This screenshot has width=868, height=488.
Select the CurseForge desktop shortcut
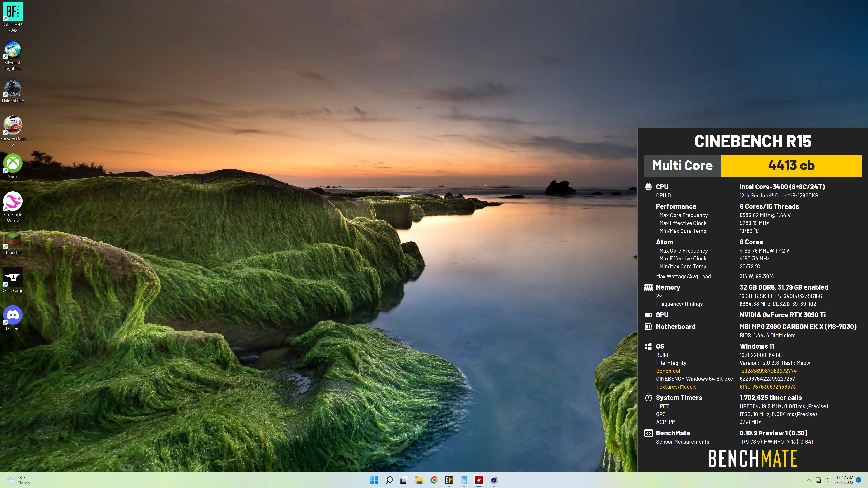point(13,280)
